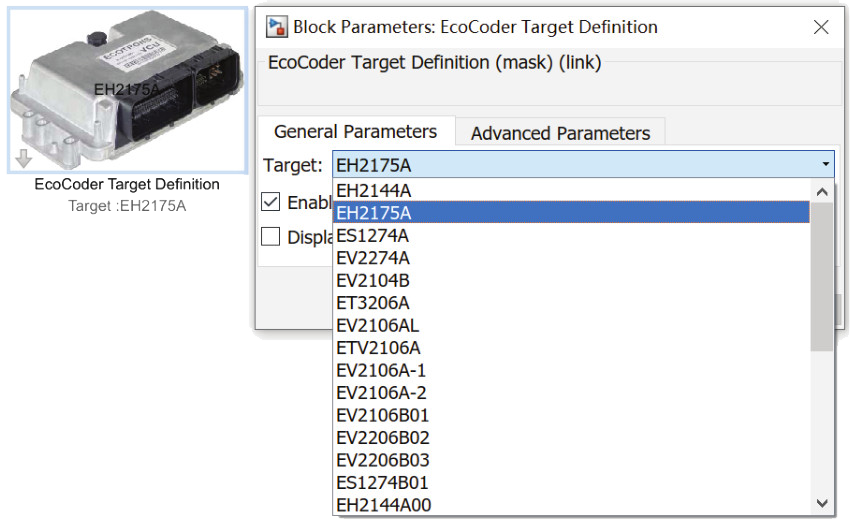Select the highlighted EH2175A list entry
This screenshot has width=852, height=522.
click(571, 213)
